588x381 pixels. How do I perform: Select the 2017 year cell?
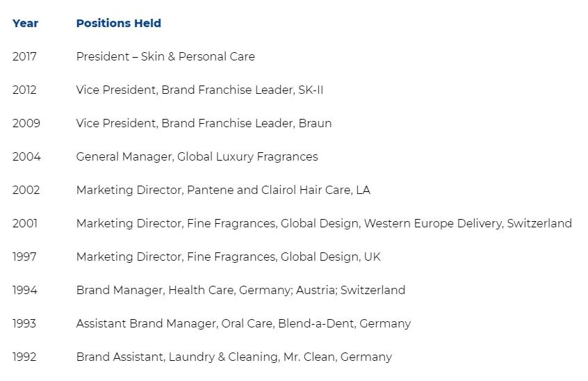[24, 56]
